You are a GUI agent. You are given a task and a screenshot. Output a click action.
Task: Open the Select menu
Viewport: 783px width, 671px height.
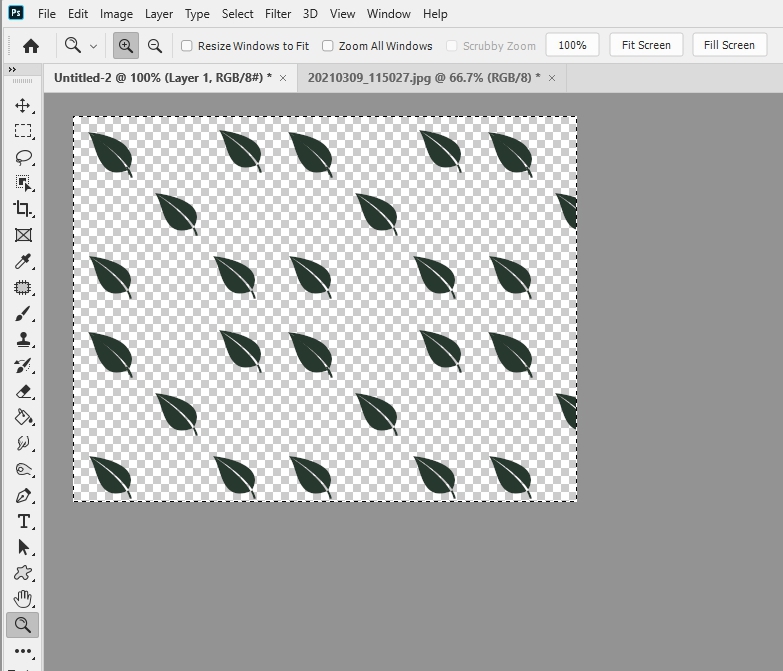point(238,14)
